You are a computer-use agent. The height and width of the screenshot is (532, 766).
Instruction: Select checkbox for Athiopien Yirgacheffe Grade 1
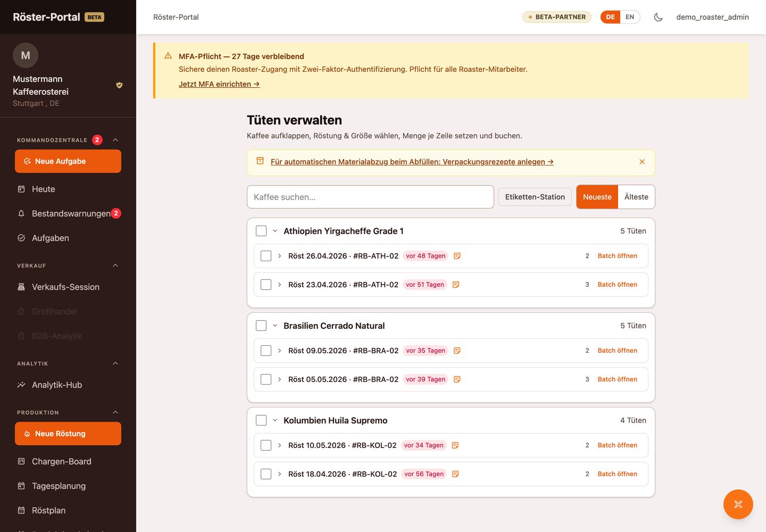click(261, 231)
